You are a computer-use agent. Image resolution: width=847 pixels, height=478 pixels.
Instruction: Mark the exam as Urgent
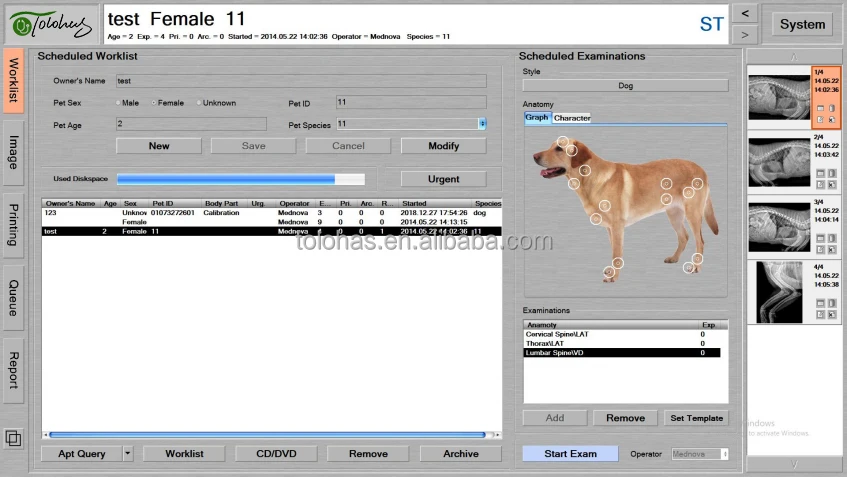(443, 179)
